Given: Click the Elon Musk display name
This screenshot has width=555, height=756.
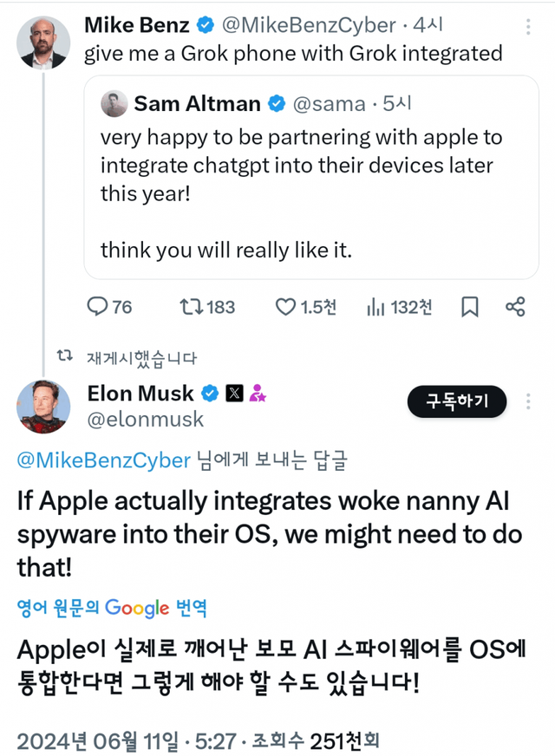Looking at the screenshot, I should (140, 394).
